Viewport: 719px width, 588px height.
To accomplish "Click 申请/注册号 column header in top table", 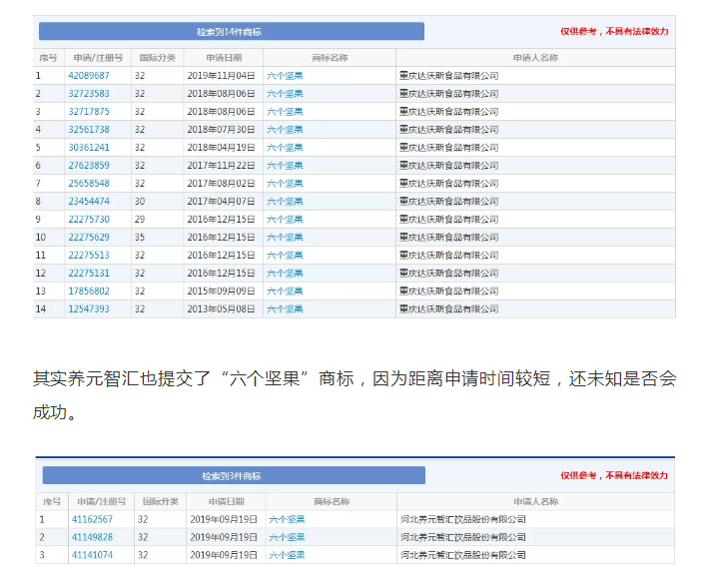I will (x=98, y=58).
